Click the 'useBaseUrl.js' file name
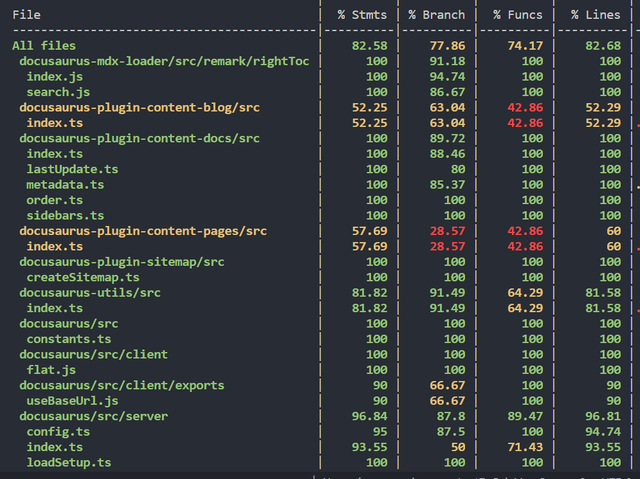 pos(73,401)
